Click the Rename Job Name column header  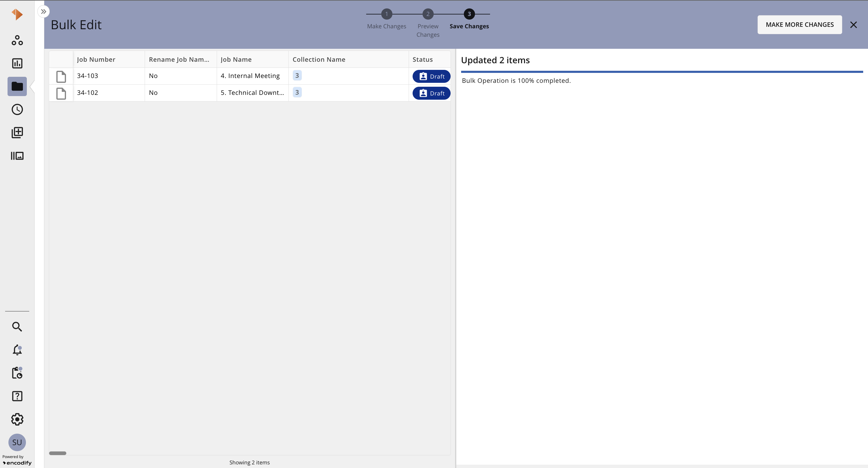coord(181,60)
